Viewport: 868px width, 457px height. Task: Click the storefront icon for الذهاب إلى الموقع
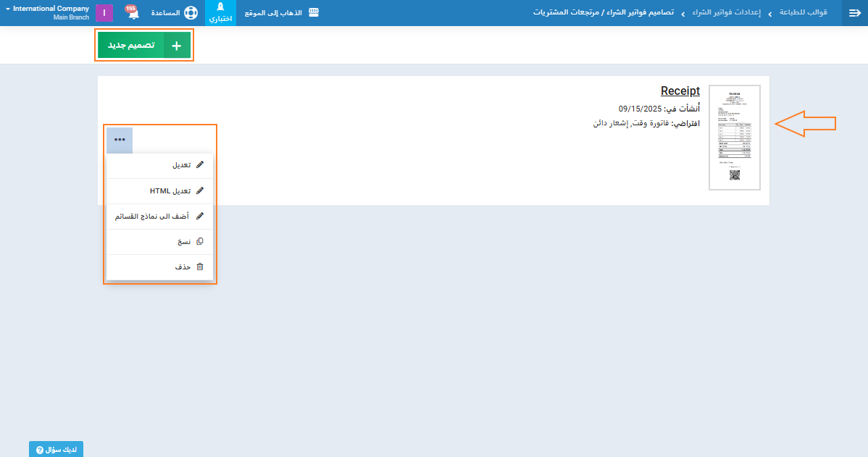[x=313, y=13]
